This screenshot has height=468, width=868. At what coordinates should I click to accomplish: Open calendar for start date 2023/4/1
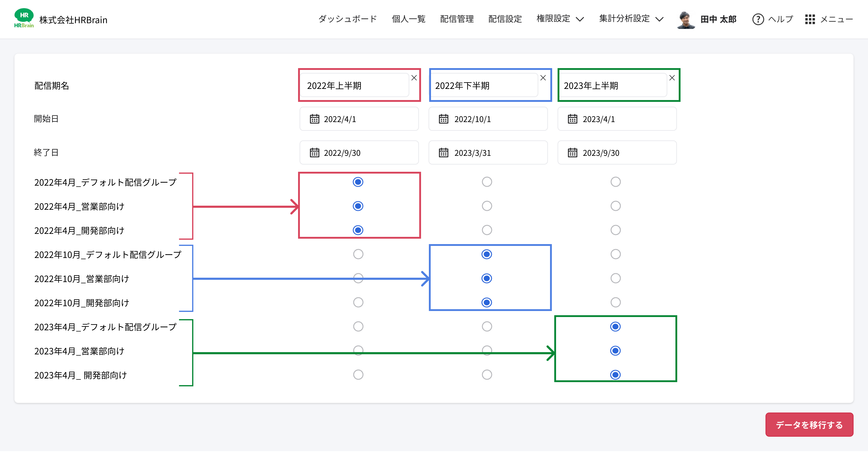[572, 119]
